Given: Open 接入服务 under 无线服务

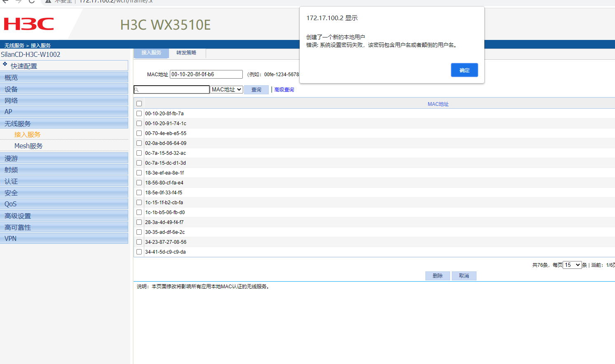Looking at the screenshot, I should [x=27, y=135].
